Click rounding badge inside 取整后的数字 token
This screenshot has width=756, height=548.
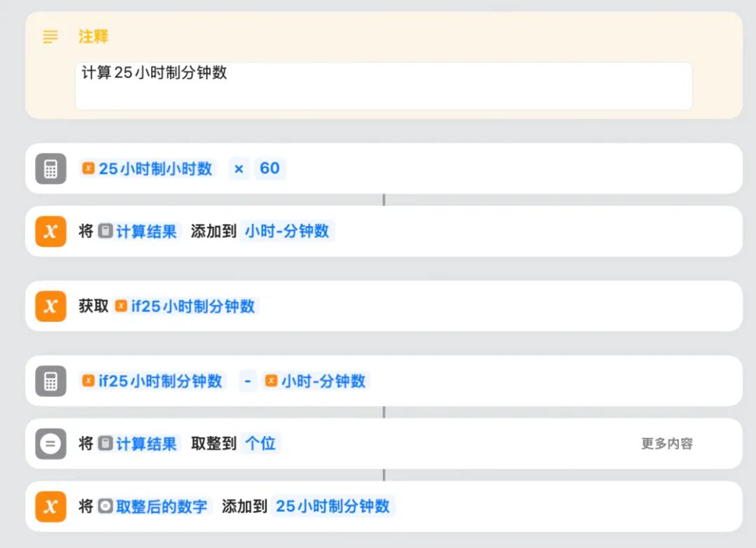pyautogui.click(x=106, y=506)
